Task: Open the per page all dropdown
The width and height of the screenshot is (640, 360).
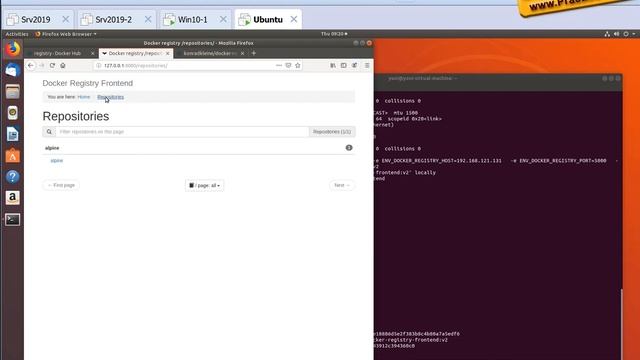Action: (x=204, y=185)
